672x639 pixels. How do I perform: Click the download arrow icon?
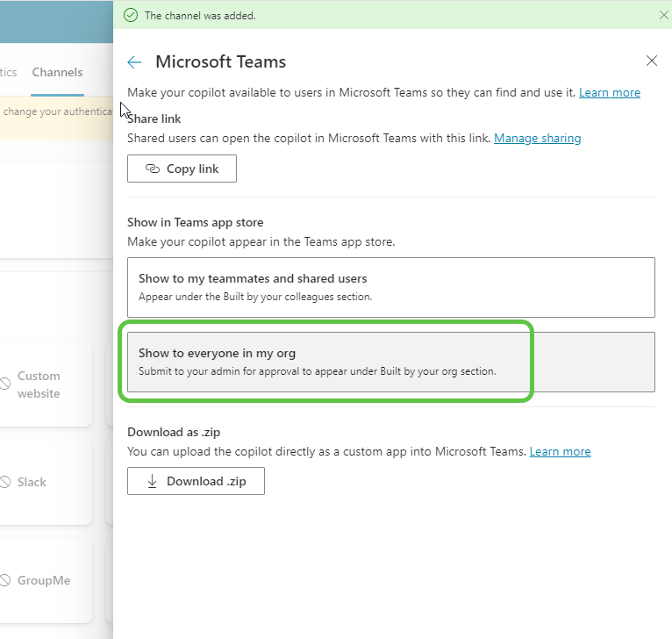point(152,481)
